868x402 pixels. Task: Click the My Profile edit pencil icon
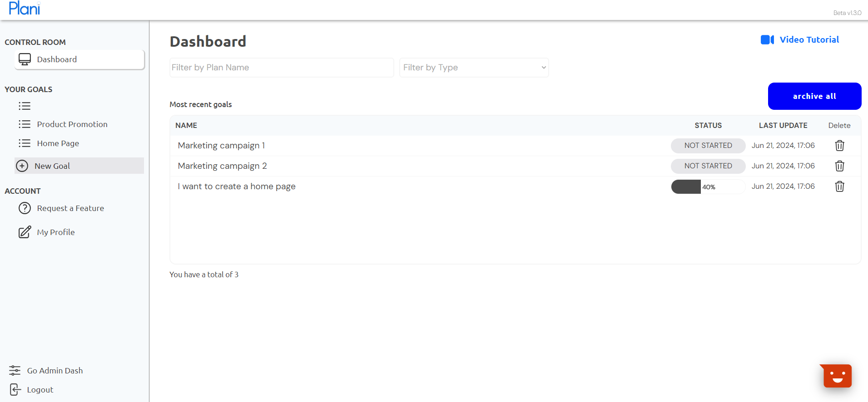25,232
